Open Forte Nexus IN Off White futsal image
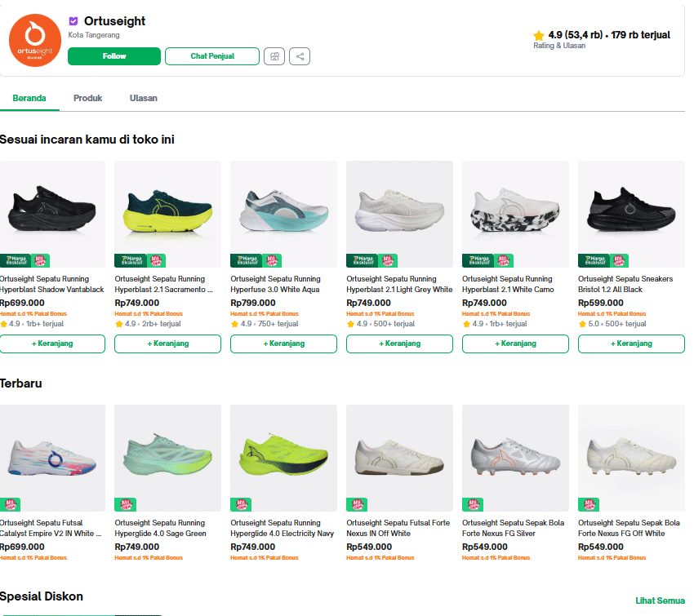 coord(400,459)
